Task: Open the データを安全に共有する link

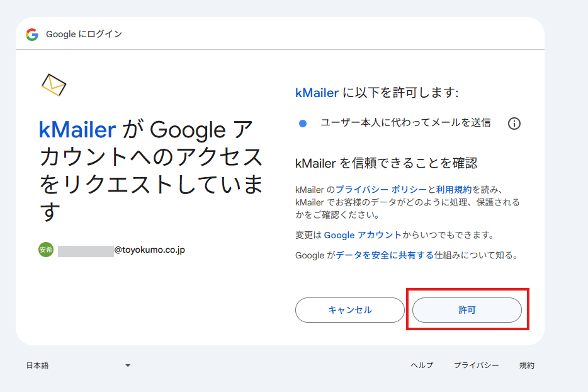Action: (x=385, y=255)
